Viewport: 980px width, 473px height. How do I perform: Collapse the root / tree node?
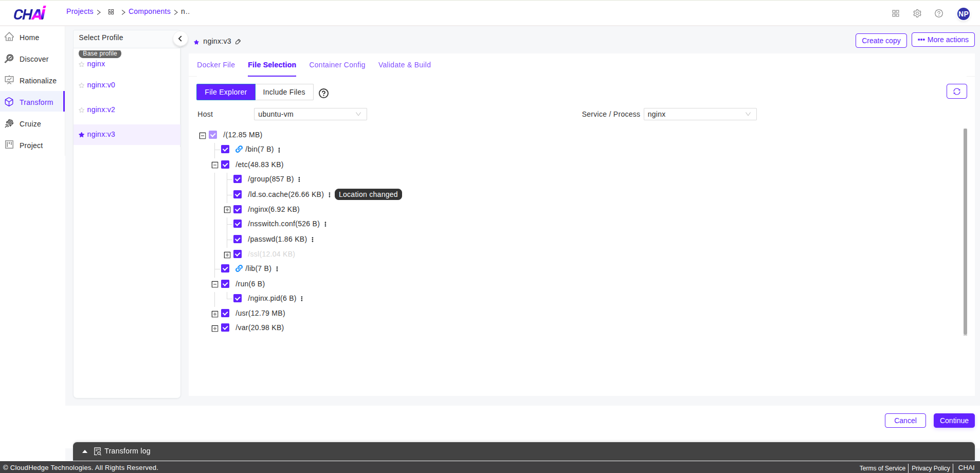(x=203, y=136)
